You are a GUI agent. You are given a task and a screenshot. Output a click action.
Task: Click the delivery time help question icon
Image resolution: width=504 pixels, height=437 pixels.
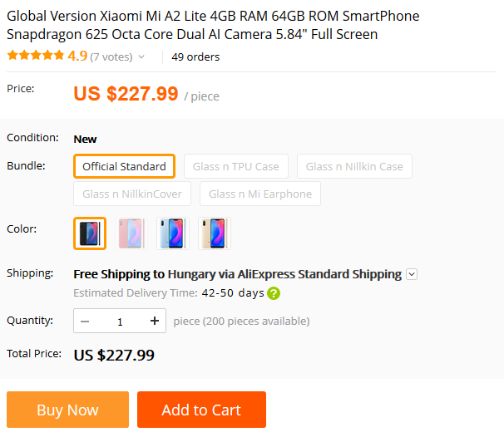click(274, 293)
